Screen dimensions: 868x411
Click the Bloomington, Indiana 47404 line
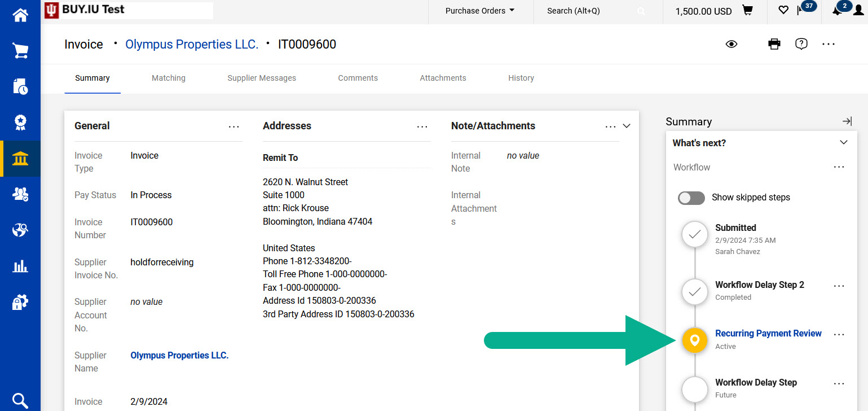[318, 222]
